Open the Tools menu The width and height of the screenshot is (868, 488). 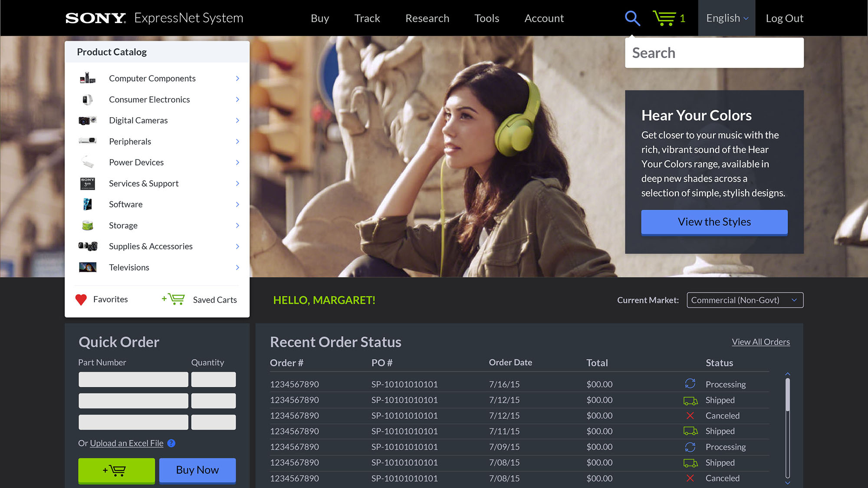coord(487,18)
